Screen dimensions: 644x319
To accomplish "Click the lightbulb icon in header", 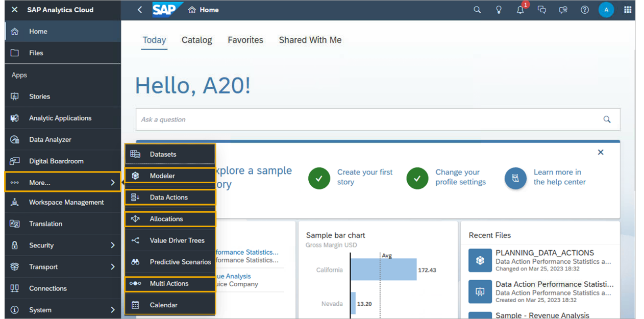I will 499,10.
